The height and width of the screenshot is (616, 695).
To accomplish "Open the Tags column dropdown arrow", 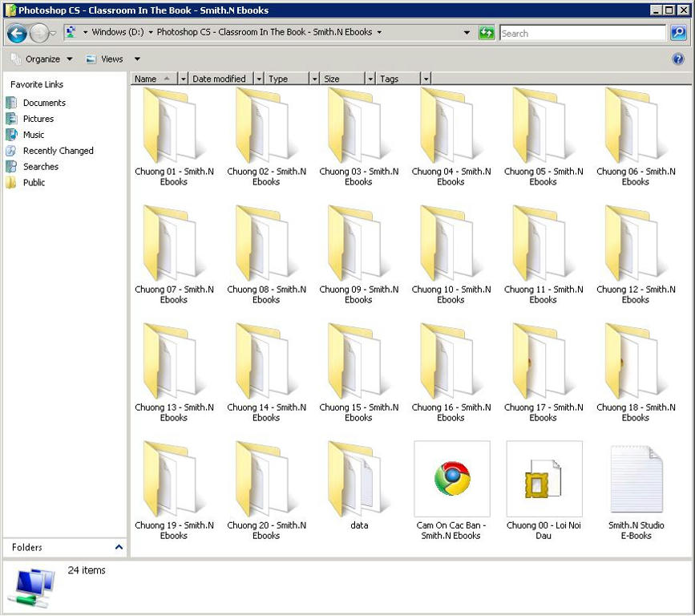I will (x=426, y=79).
